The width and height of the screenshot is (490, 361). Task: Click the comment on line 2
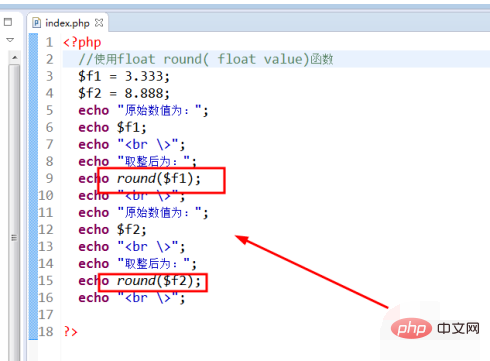click(x=206, y=59)
